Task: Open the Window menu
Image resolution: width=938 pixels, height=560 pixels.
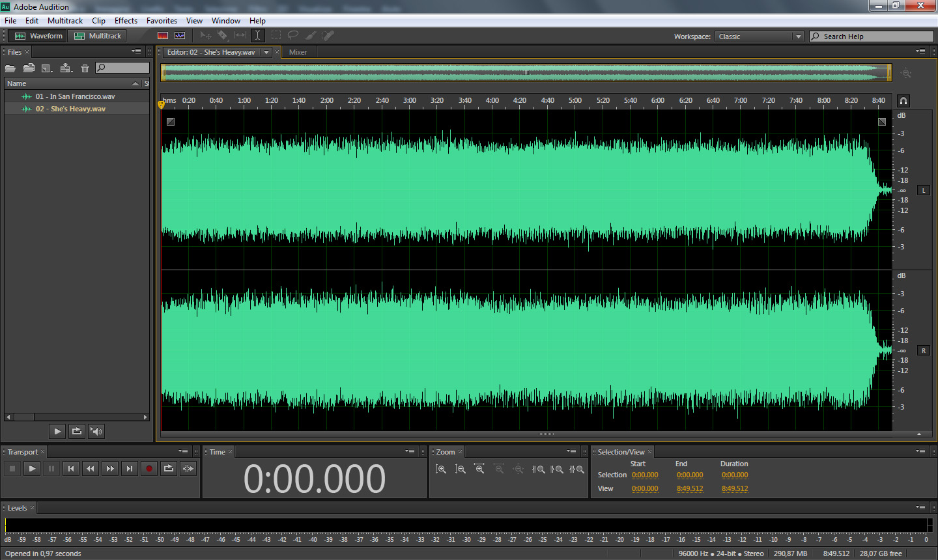Action: (226, 21)
